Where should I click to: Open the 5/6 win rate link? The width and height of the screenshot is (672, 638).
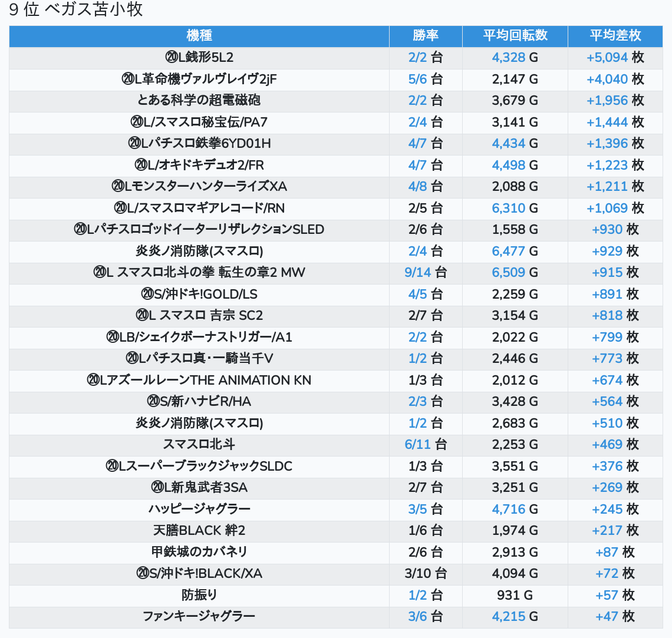click(x=417, y=79)
